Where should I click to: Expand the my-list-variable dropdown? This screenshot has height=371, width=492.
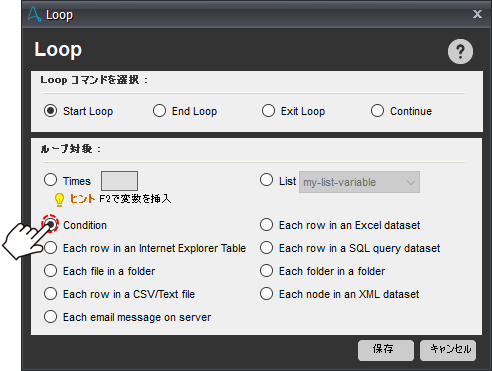point(359,182)
